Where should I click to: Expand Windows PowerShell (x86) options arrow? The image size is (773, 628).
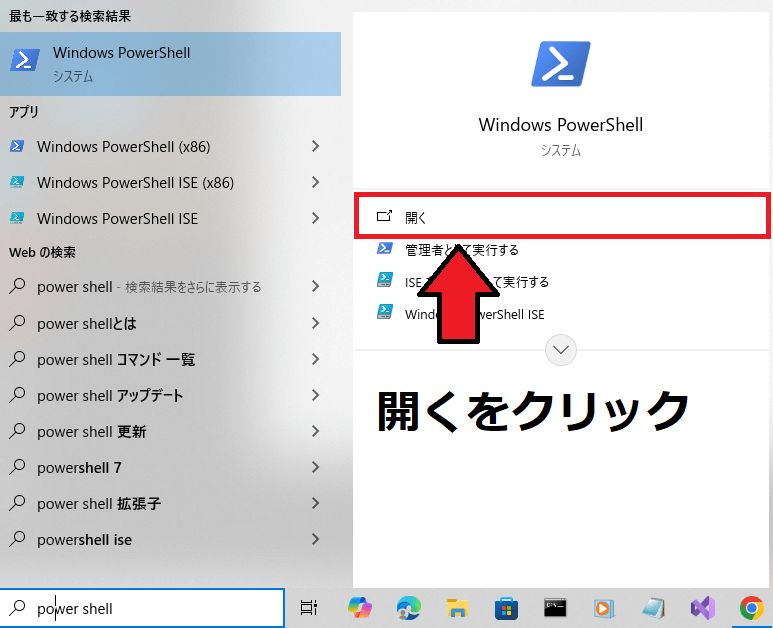(x=315, y=146)
